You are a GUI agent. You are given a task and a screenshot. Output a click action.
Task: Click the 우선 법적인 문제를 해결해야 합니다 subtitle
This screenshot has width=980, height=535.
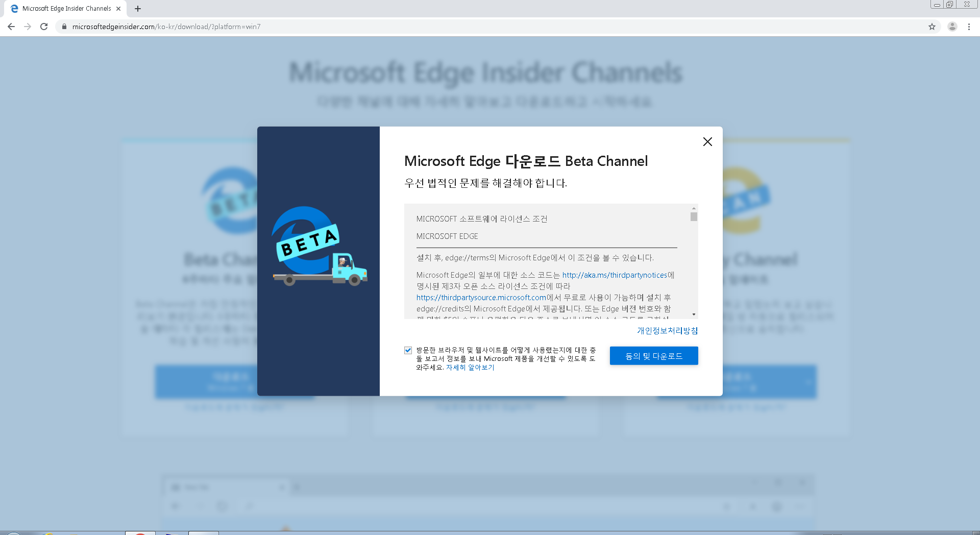[485, 183]
